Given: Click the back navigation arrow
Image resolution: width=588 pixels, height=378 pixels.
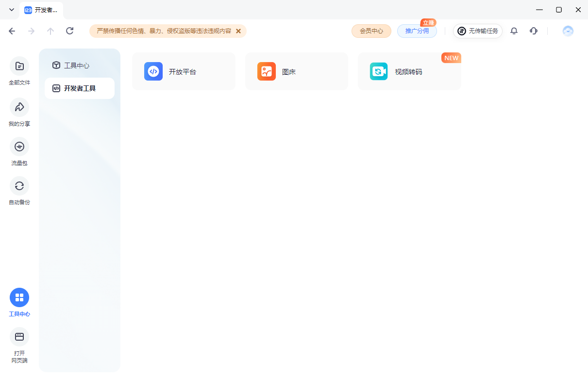Looking at the screenshot, I should [x=12, y=31].
